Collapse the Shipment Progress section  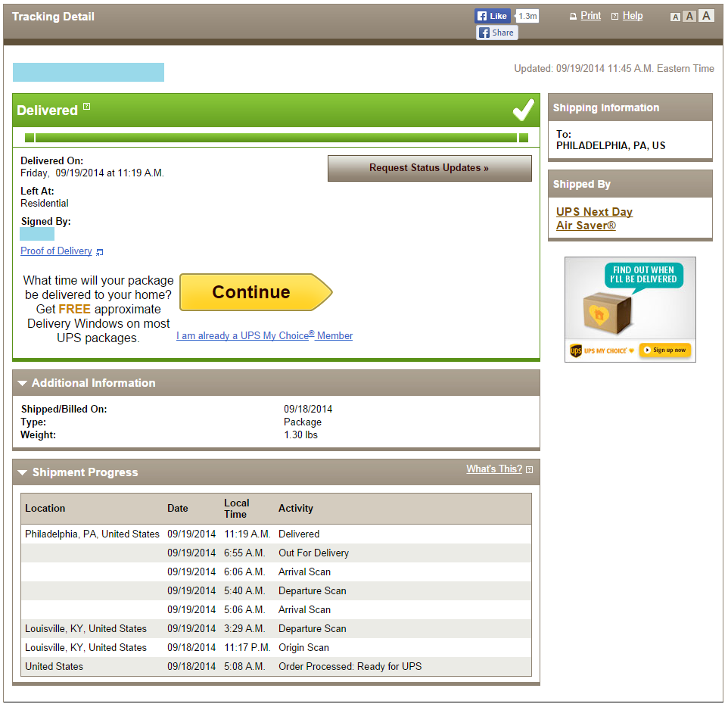click(22, 472)
